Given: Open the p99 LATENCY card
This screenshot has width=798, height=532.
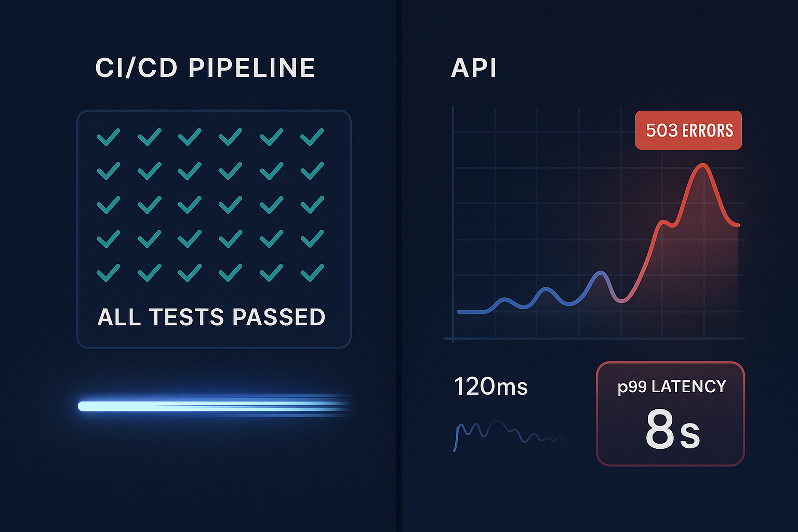Looking at the screenshot, I should click(670, 414).
